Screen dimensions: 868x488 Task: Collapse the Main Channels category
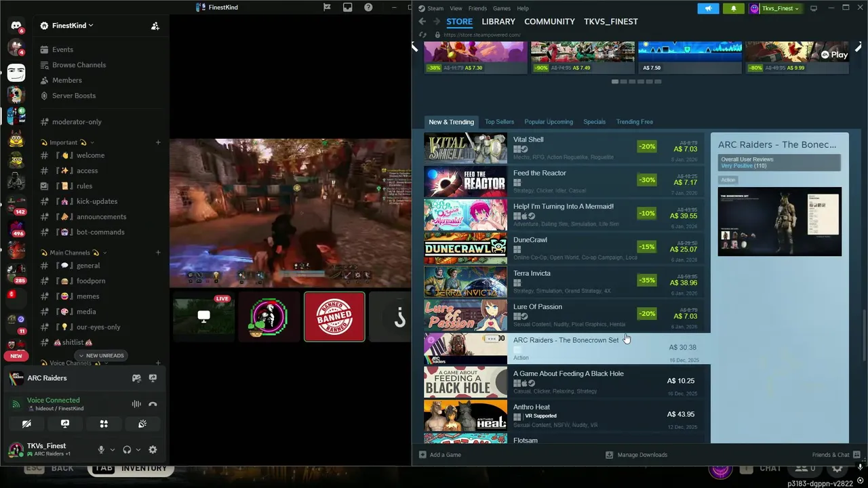[x=73, y=253]
